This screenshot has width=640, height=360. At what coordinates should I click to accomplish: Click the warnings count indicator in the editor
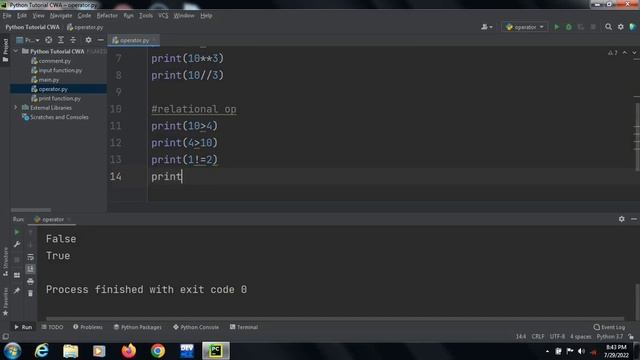click(x=612, y=53)
